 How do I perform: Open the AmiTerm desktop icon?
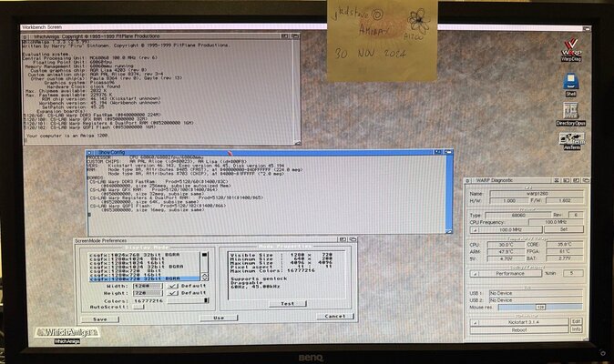(x=571, y=139)
